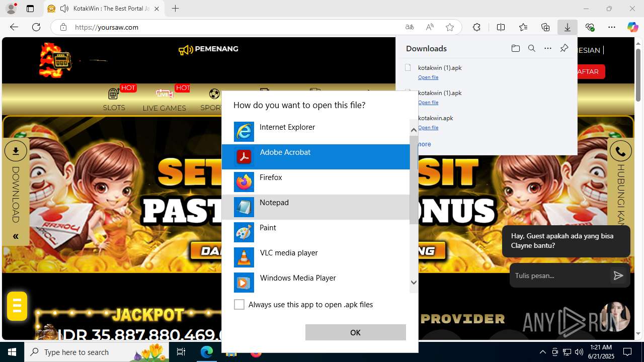Viewport: 644px width, 362px height.
Task: Open browser profile icon
Action: [x=11, y=9]
